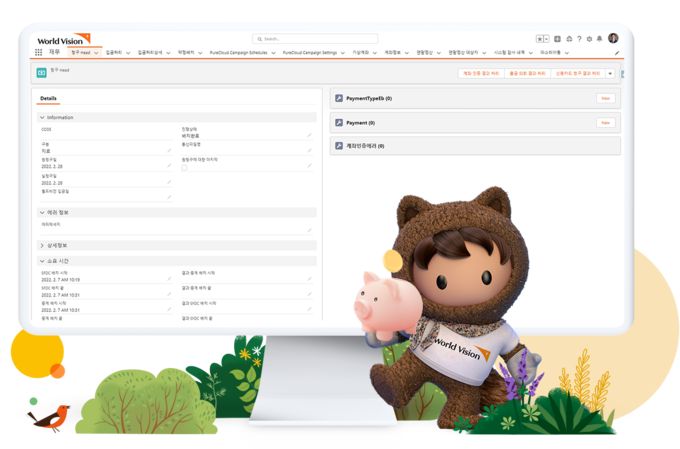This screenshot has height=449, width=680.
Task: Edit the SFDC 배치 시작 field pencil
Action: click(169, 279)
